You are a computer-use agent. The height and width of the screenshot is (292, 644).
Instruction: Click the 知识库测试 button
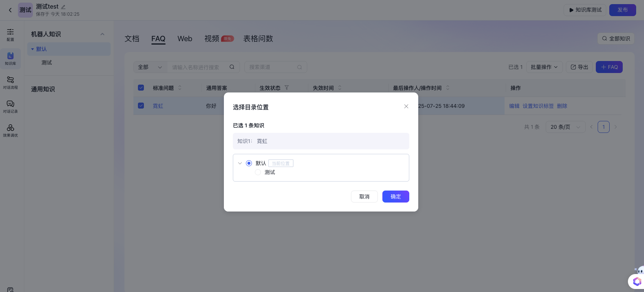click(x=585, y=10)
